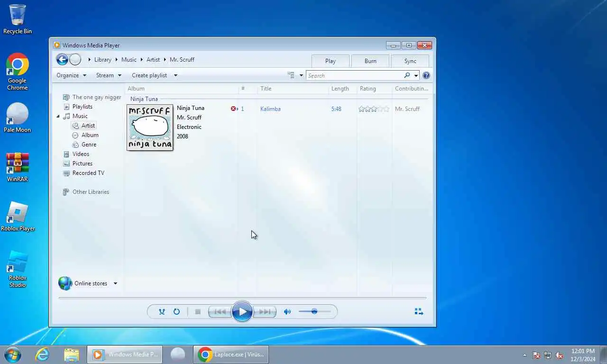The image size is (607, 364).
Task: Open the View options icon
Action: pos(291,75)
